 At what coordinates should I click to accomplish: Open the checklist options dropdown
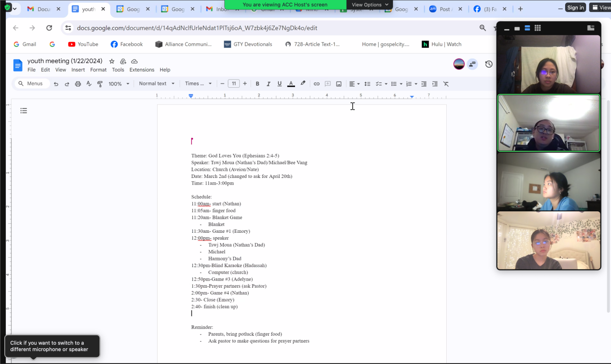point(381,83)
